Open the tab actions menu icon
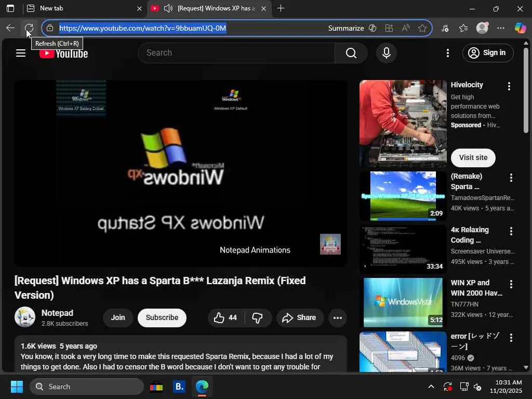 10,8
